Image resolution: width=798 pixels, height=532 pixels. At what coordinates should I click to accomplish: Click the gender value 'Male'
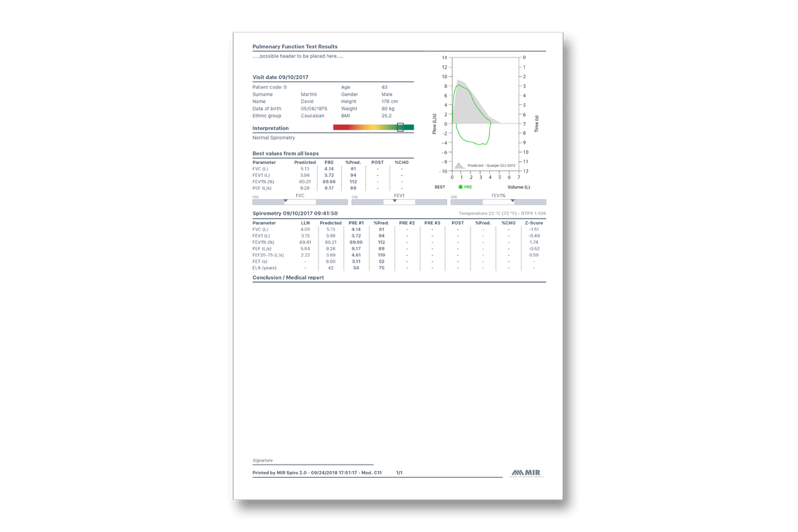pos(387,94)
